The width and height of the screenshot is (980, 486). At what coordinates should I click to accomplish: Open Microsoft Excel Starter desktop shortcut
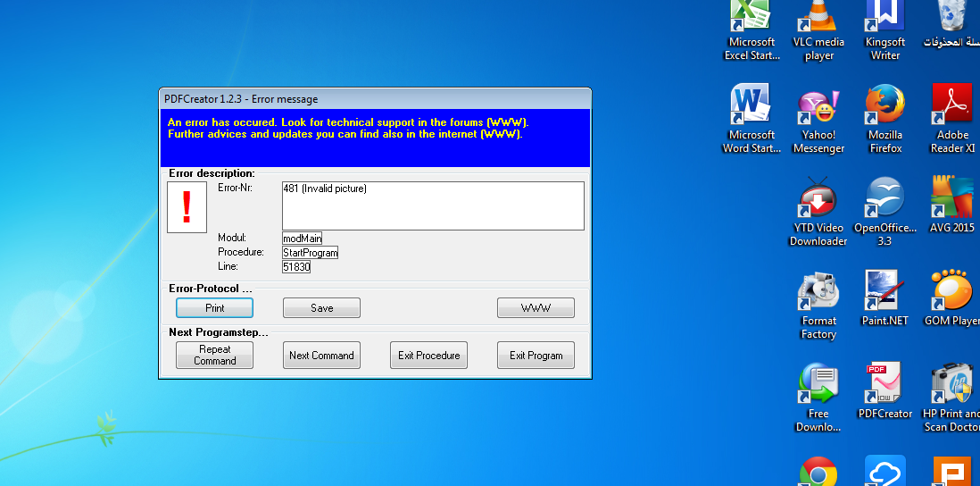point(752,30)
